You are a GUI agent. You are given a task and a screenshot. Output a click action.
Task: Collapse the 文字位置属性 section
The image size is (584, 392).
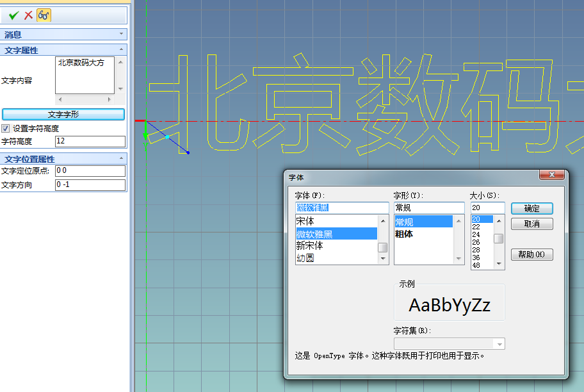pyautogui.click(x=121, y=158)
